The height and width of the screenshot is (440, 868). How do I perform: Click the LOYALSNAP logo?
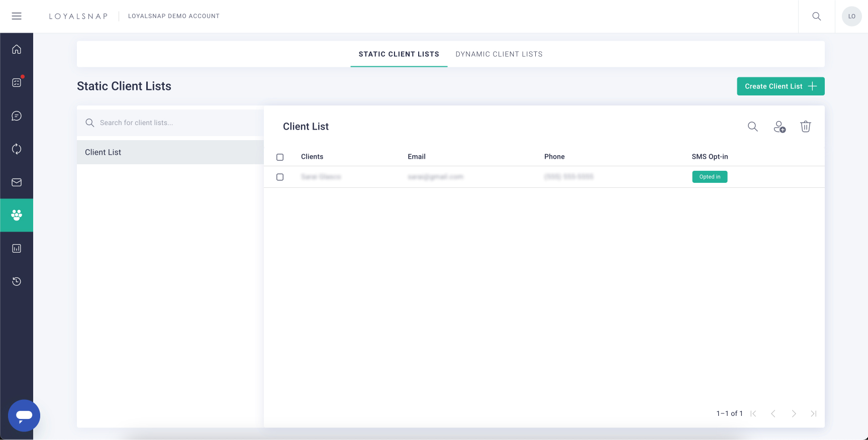tap(78, 16)
